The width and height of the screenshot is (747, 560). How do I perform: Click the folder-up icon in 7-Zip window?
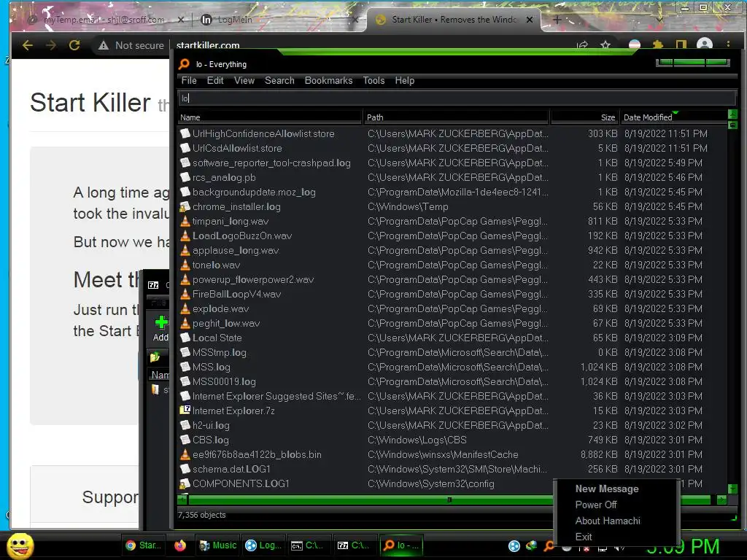point(155,357)
